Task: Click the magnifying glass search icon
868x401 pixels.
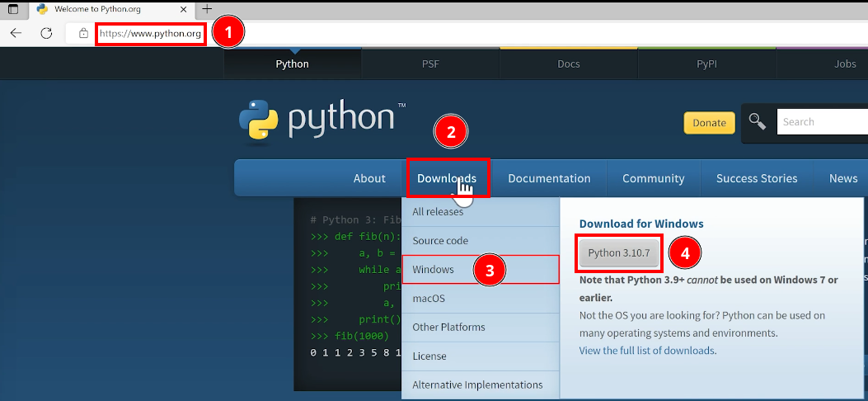Action: [757, 121]
